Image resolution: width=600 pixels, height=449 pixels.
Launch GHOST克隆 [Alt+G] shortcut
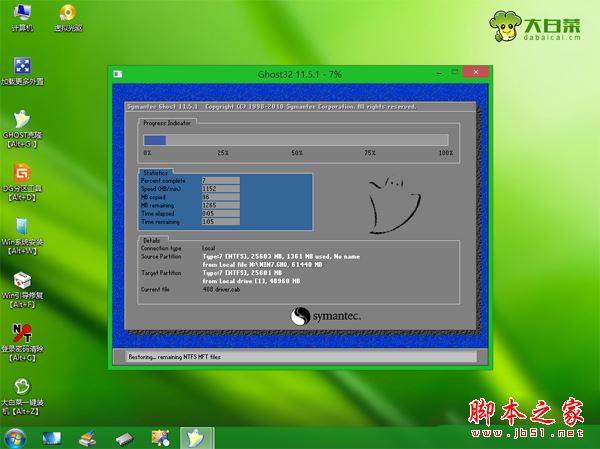(x=22, y=129)
